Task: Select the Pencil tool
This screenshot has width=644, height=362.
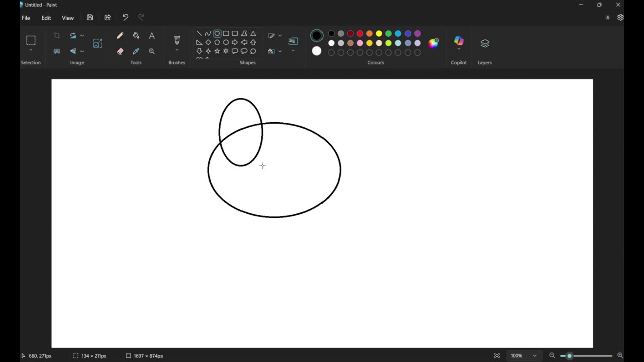Action: click(x=120, y=36)
